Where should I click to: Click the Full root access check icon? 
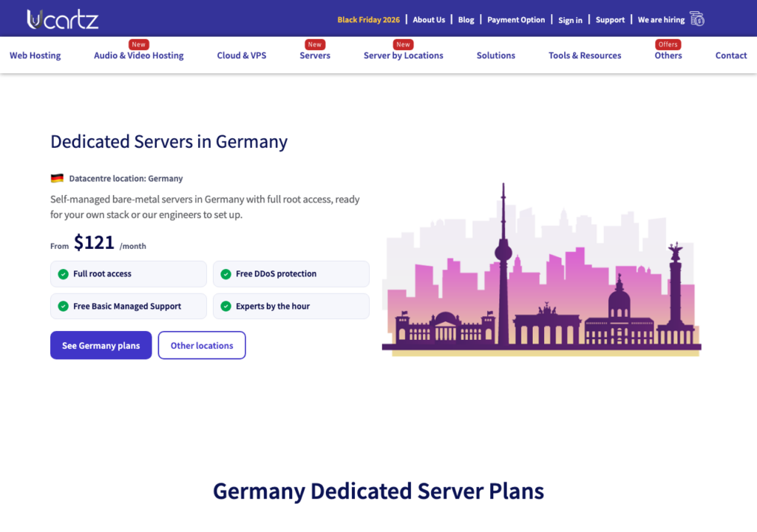coord(64,274)
